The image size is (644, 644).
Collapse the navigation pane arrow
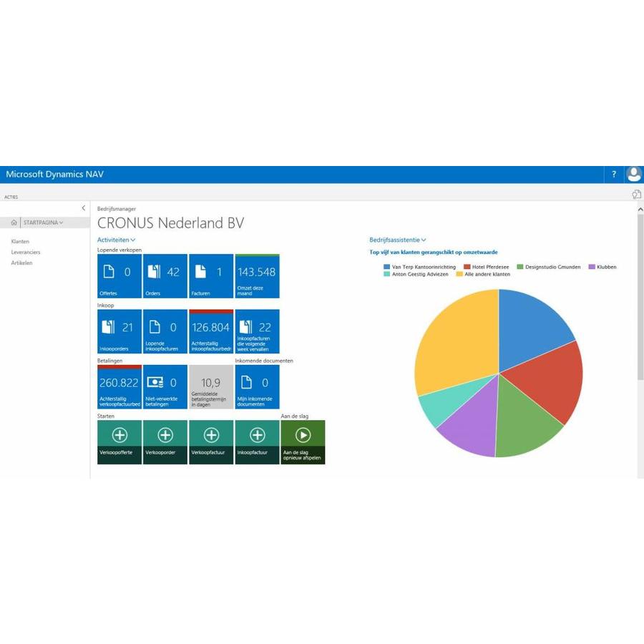tap(84, 208)
